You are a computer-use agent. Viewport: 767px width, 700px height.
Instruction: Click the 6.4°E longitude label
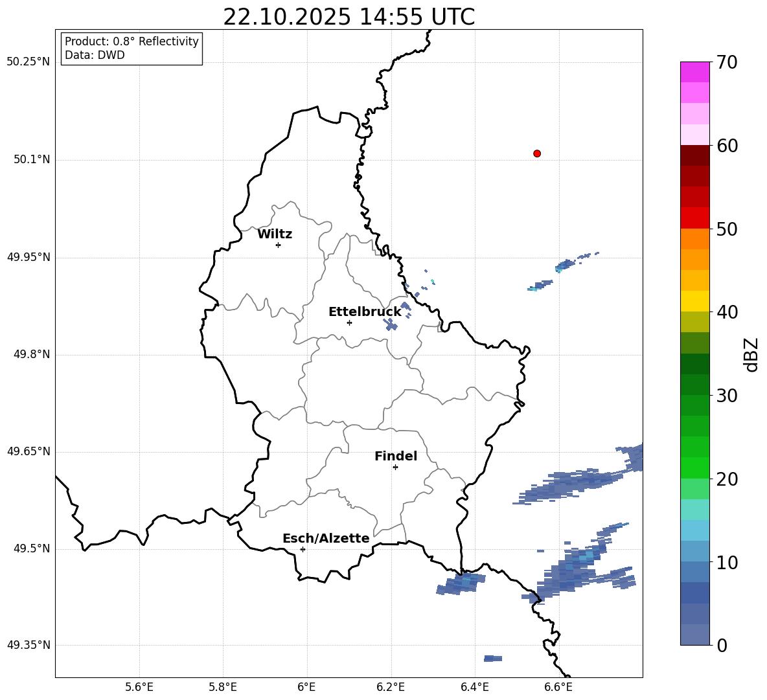pyautogui.click(x=474, y=687)
